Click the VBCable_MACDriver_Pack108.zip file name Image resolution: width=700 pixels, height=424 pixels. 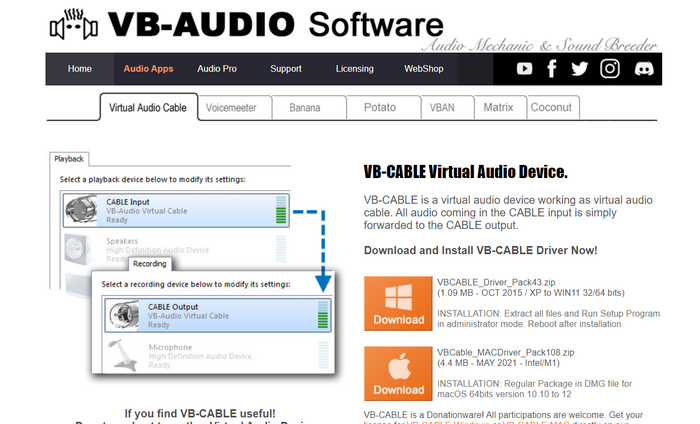(x=505, y=352)
